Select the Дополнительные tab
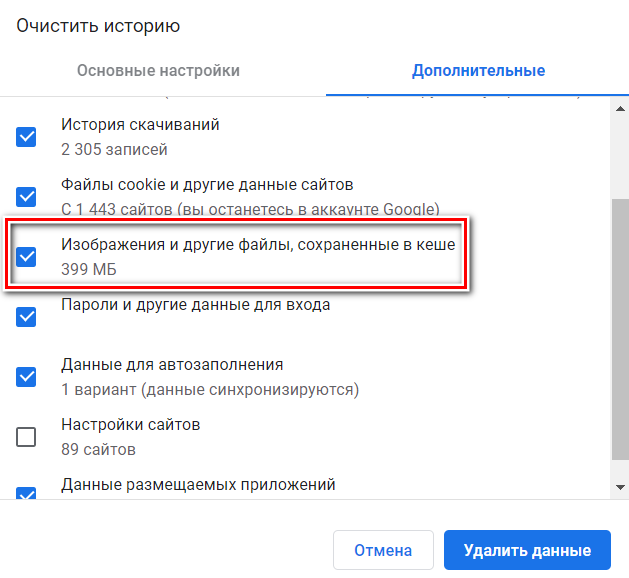 pyautogui.click(x=478, y=71)
